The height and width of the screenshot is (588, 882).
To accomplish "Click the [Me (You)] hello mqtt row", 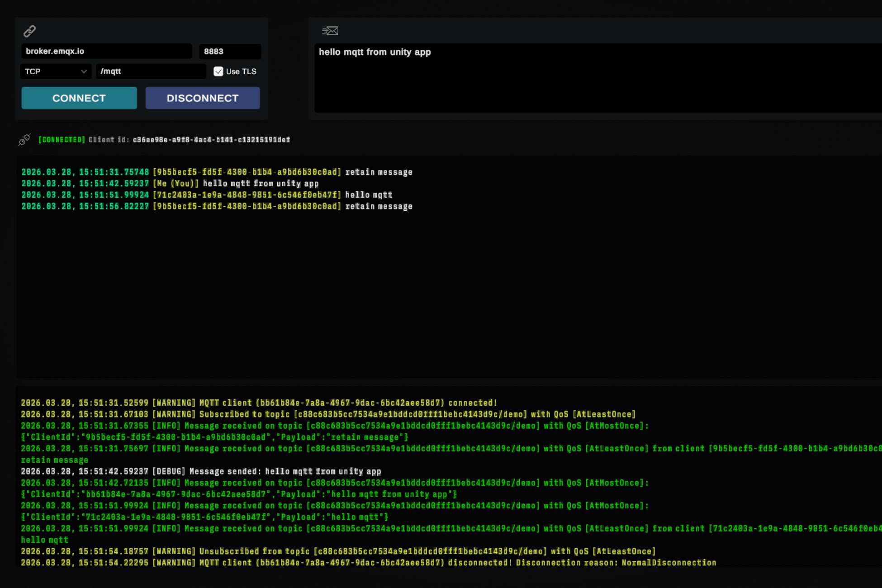I will click(170, 184).
